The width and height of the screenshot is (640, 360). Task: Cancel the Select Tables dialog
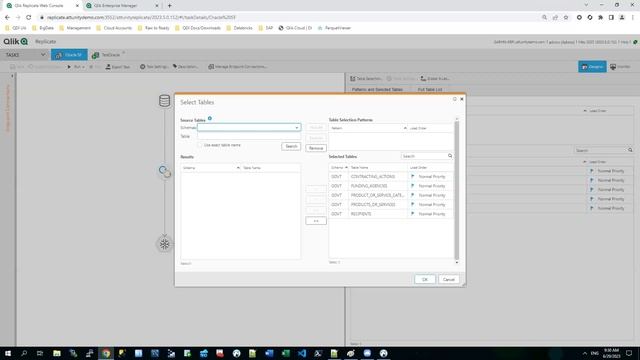pos(449,280)
